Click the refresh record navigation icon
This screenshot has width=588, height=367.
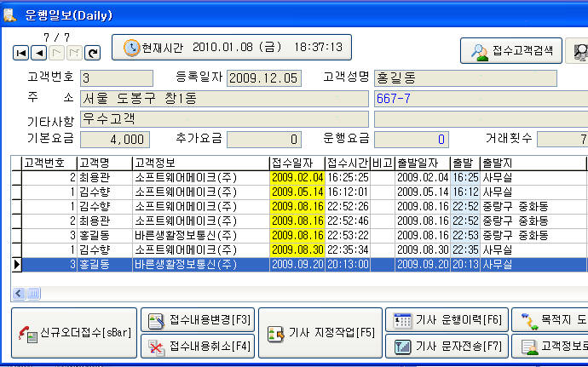pyautogui.click(x=93, y=53)
